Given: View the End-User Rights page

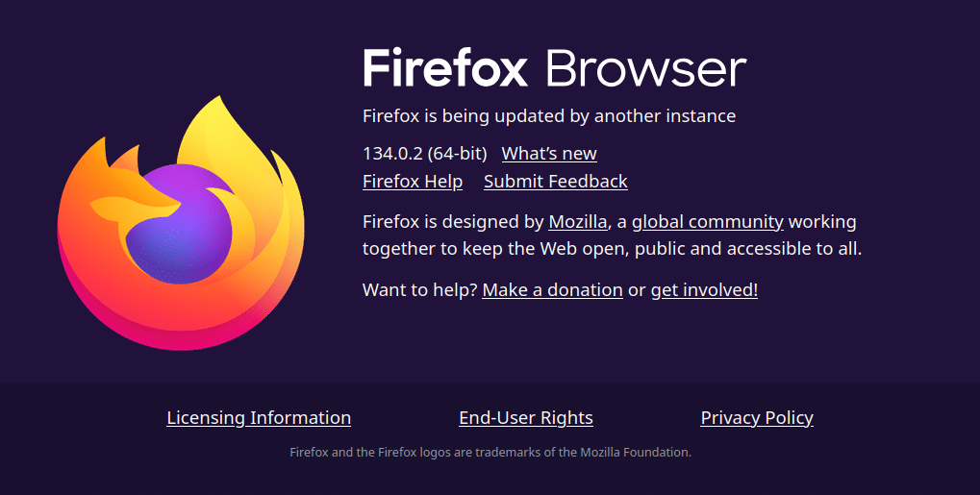Looking at the screenshot, I should [x=526, y=418].
